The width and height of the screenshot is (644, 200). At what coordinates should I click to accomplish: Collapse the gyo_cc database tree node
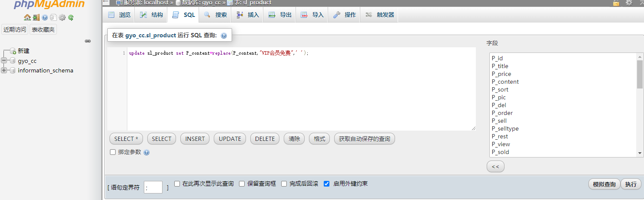(x=4, y=61)
